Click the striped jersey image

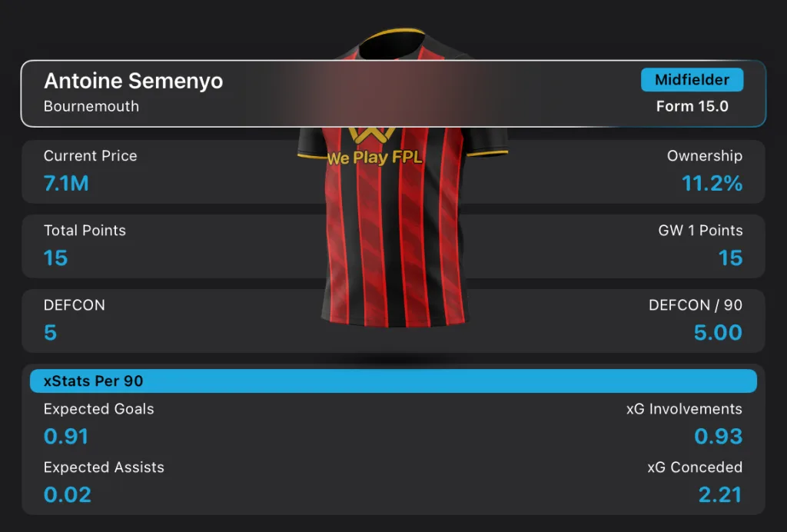[401, 178]
